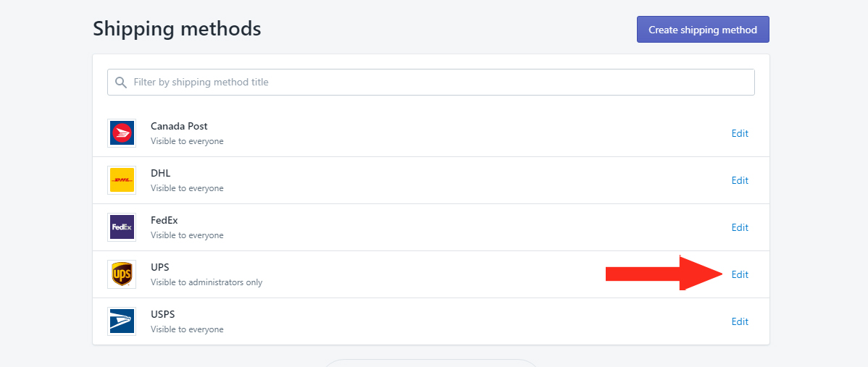Viewport: 868px width, 367px height.
Task: Edit the DHL shipping method
Action: coord(740,180)
